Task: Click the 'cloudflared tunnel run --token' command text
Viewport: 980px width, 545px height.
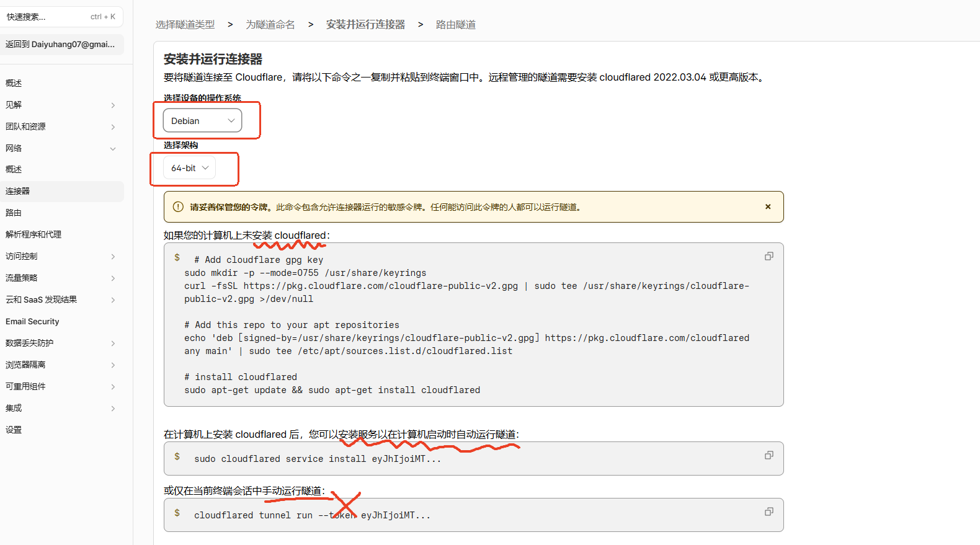Action: click(x=312, y=515)
